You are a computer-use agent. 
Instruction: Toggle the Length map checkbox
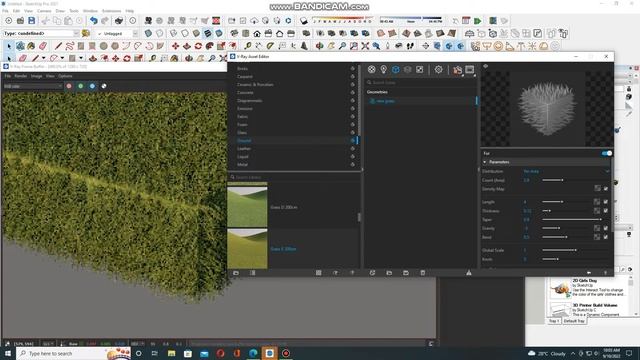tap(606, 202)
